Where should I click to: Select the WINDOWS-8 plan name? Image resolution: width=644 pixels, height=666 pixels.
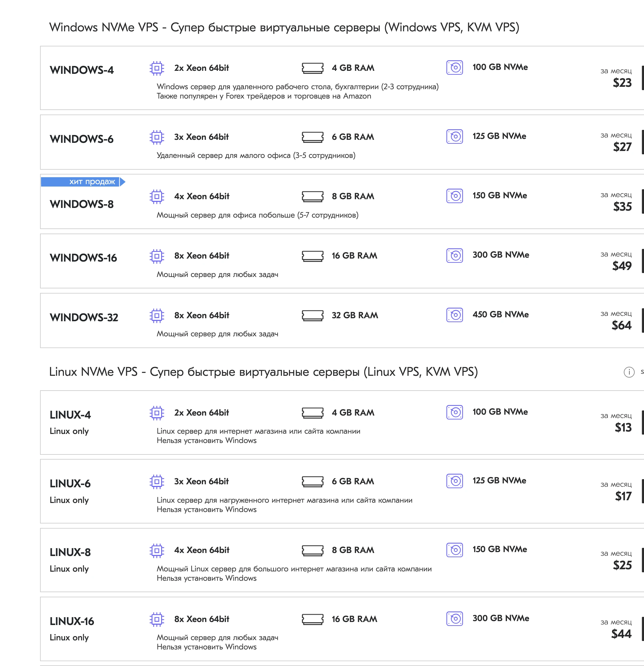[x=82, y=204]
